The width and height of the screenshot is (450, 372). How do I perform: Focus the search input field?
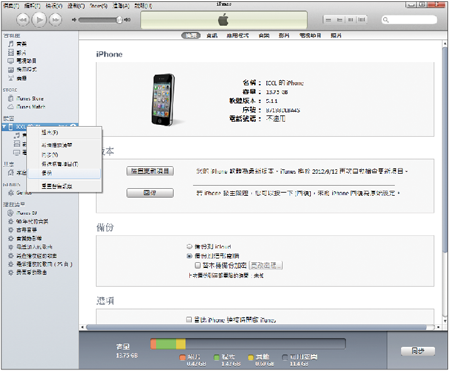tap(409, 20)
